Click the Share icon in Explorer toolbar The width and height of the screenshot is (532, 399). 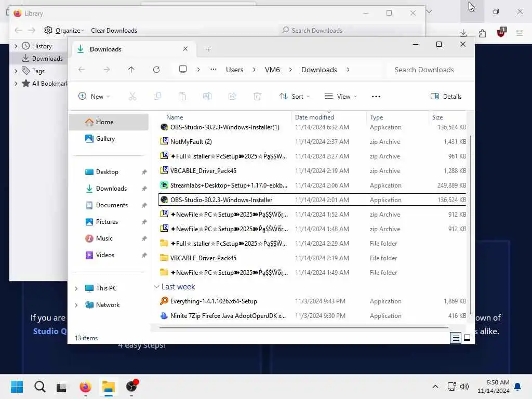point(232,96)
